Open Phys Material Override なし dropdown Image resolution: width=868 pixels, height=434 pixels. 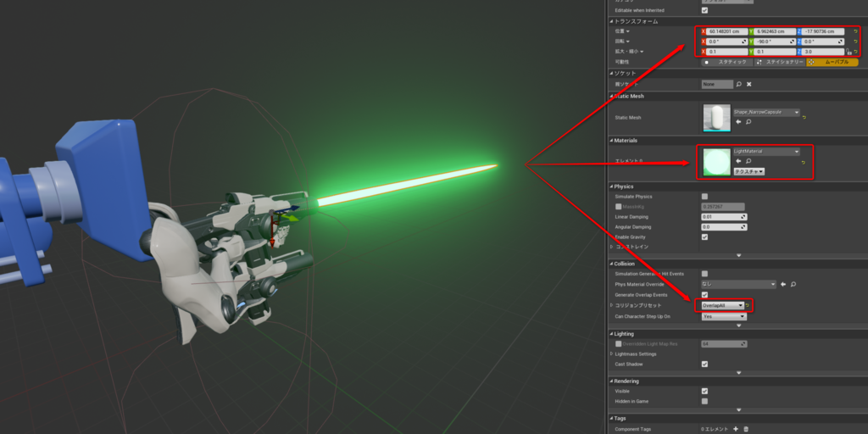tap(739, 284)
